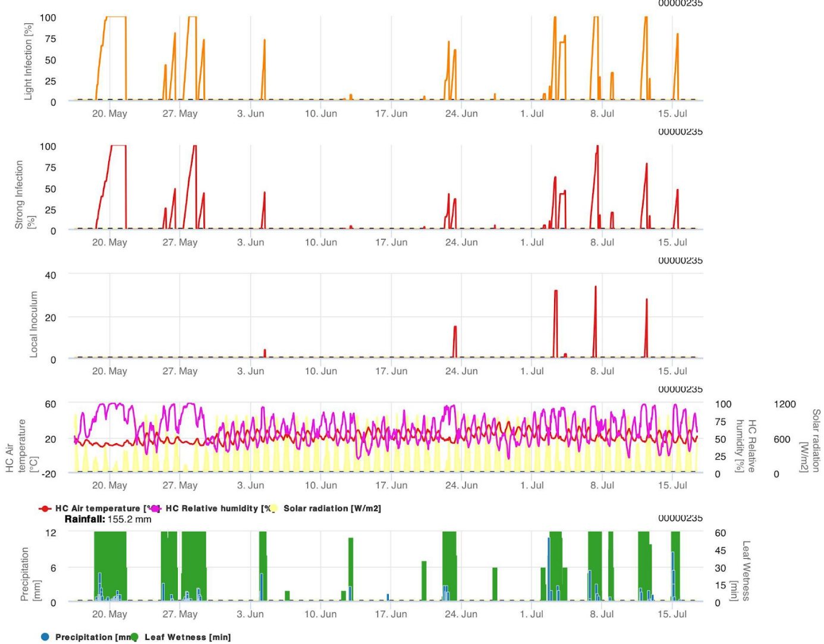Hide the Solar radiation series via legend text

tap(332, 508)
